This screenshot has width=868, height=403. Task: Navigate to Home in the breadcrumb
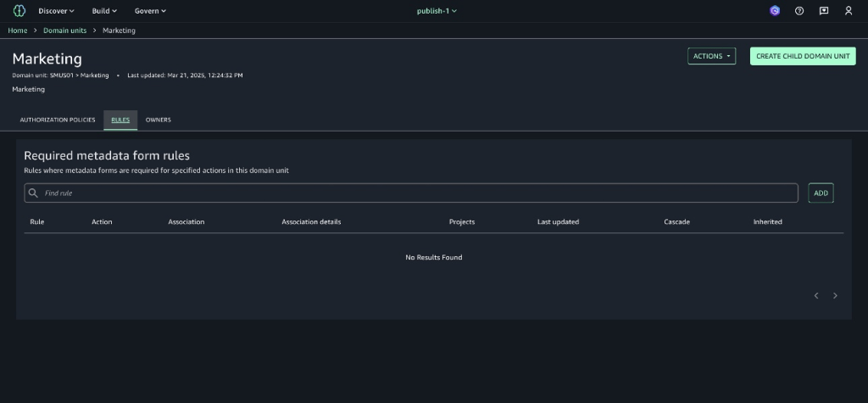coord(18,31)
